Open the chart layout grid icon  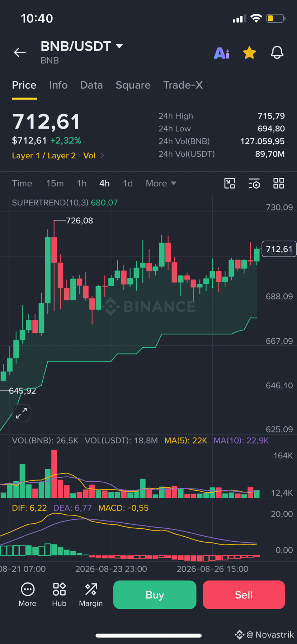(x=279, y=184)
